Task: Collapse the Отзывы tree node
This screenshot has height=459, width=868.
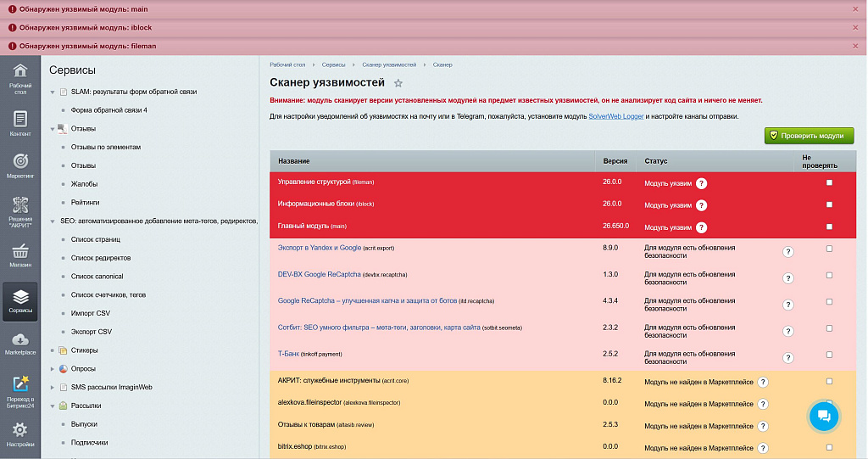Action: click(x=53, y=129)
